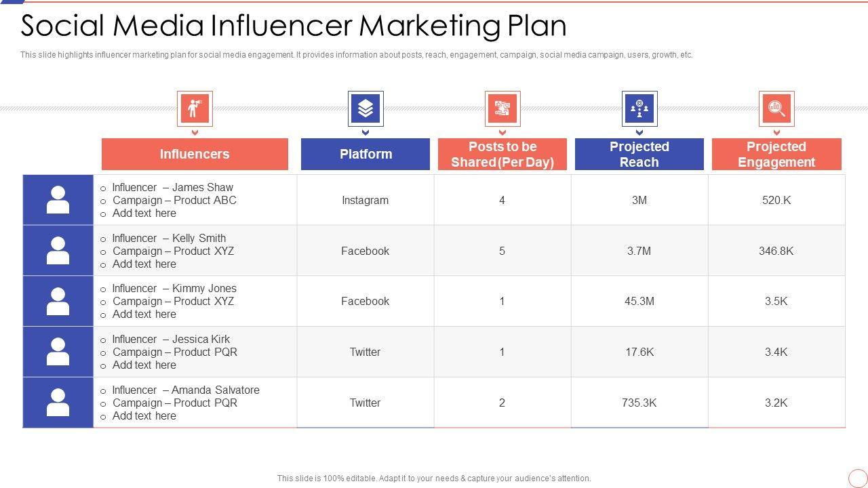Click the influencer megaphone icon above Influencers
Screen dimensions: 868x488
coord(195,108)
